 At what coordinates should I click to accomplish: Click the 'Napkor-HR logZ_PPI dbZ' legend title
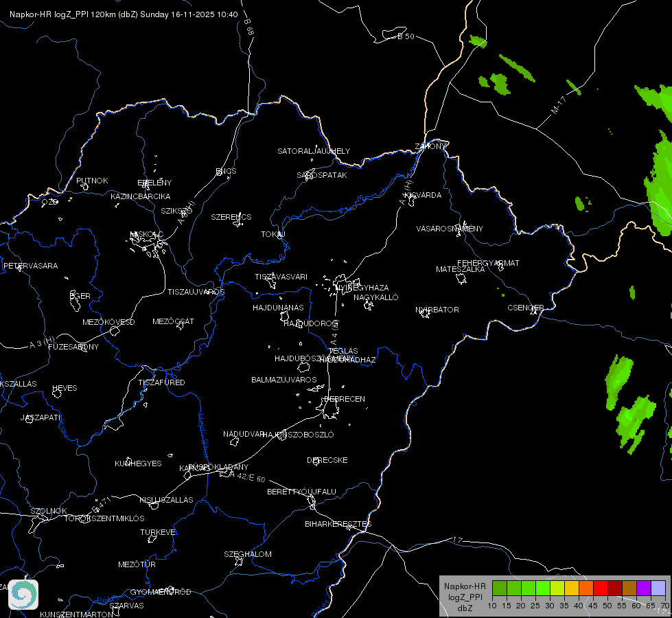pos(465,597)
